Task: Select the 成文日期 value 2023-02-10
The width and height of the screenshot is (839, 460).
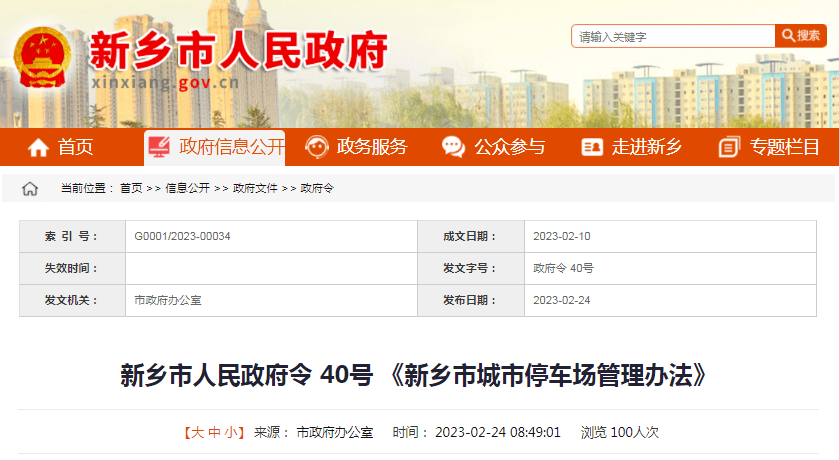Action: click(x=562, y=236)
